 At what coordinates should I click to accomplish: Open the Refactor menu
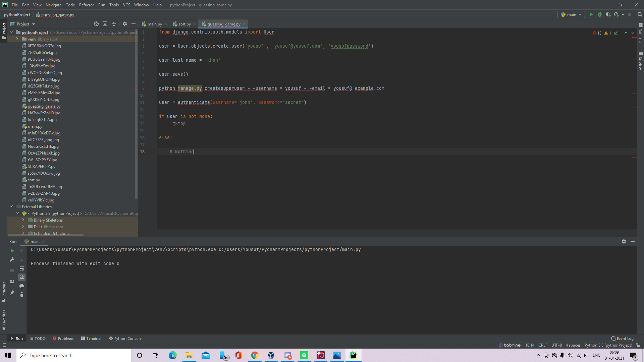(x=86, y=5)
